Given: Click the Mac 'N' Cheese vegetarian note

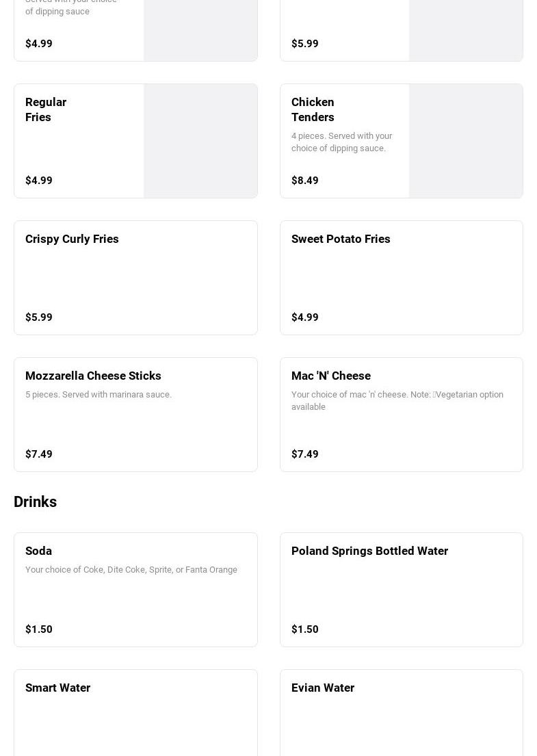Looking at the screenshot, I should pyautogui.click(x=397, y=400).
